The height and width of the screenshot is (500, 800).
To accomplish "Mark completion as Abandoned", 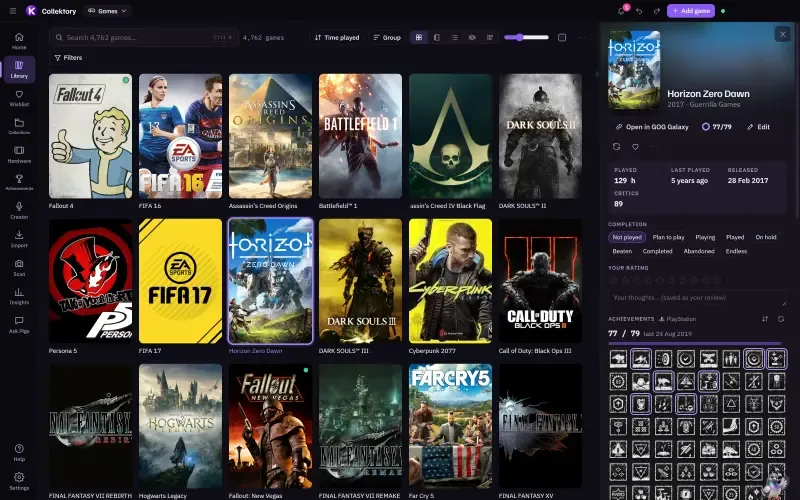I will [699, 251].
